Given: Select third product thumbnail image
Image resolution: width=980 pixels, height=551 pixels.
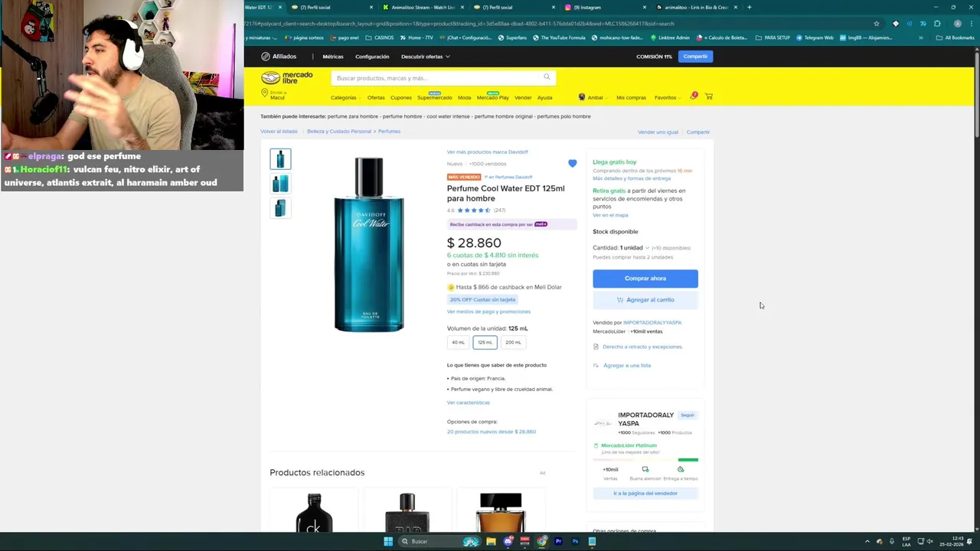Looking at the screenshot, I should [x=280, y=207].
